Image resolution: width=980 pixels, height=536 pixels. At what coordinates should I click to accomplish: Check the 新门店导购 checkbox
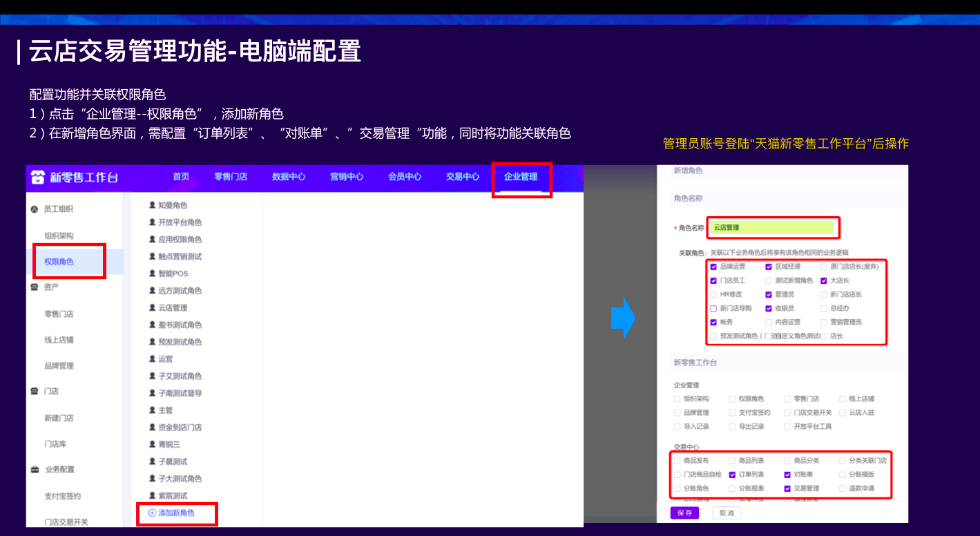click(x=713, y=308)
